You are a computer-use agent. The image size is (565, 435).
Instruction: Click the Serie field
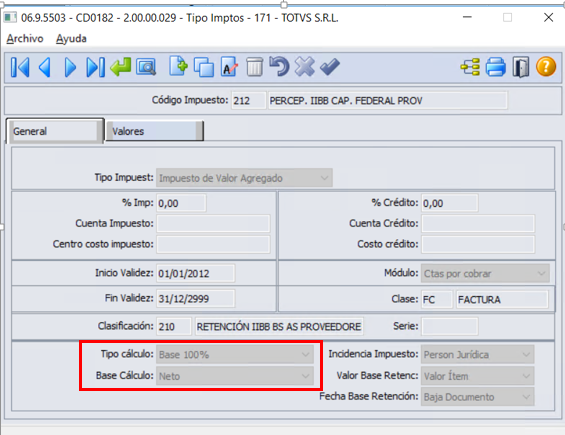click(450, 327)
